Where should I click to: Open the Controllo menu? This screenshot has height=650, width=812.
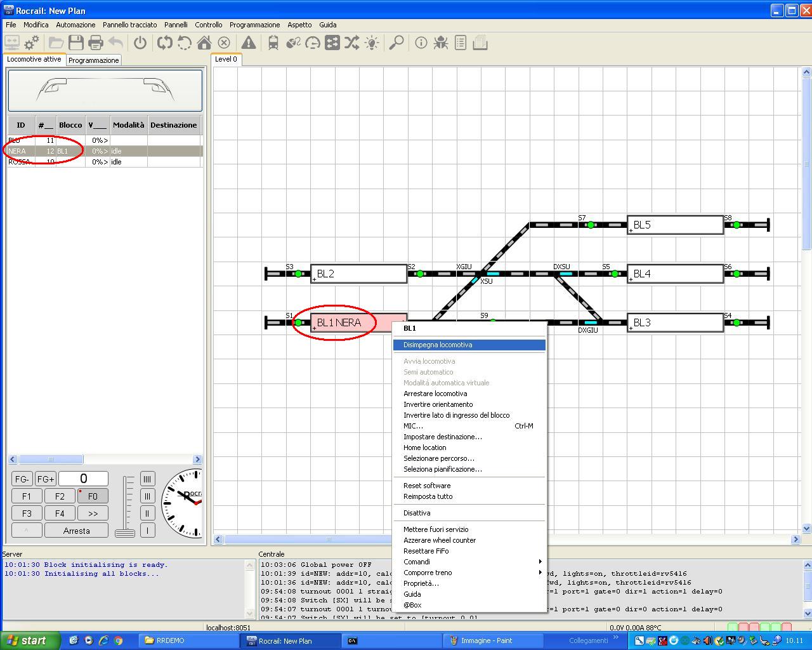pyautogui.click(x=208, y=25)
